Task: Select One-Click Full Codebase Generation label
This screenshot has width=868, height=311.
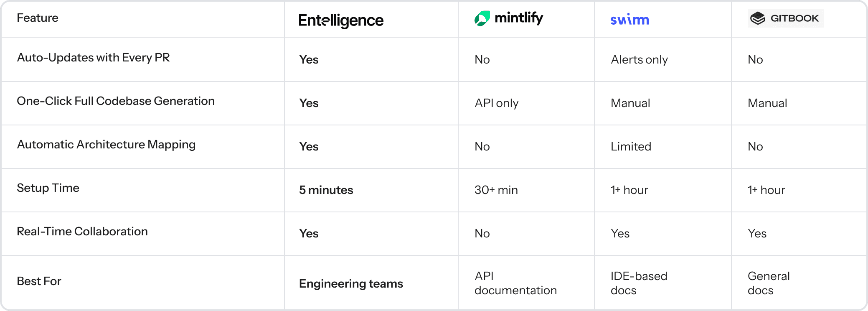Action: (x=116, y=101)
